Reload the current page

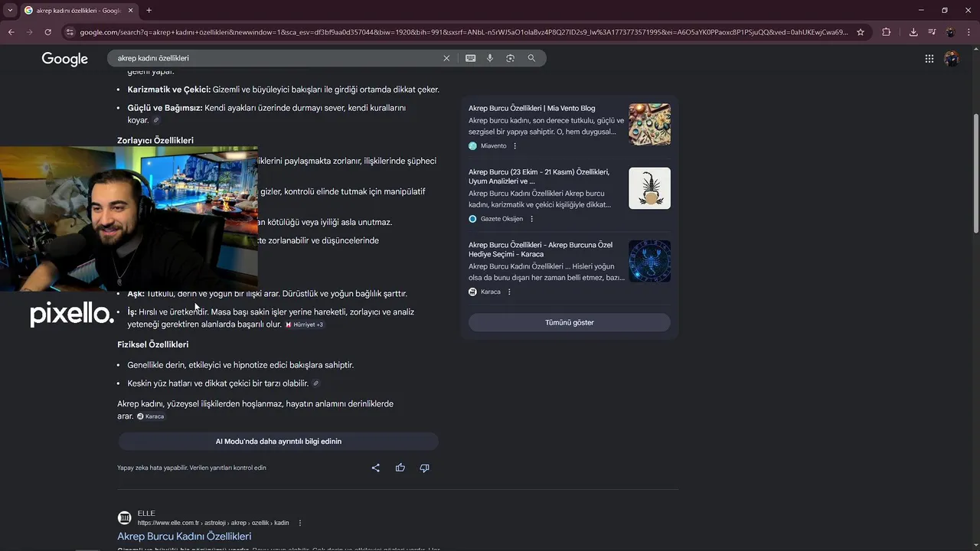pyautogui.click(x=47, y=32)
